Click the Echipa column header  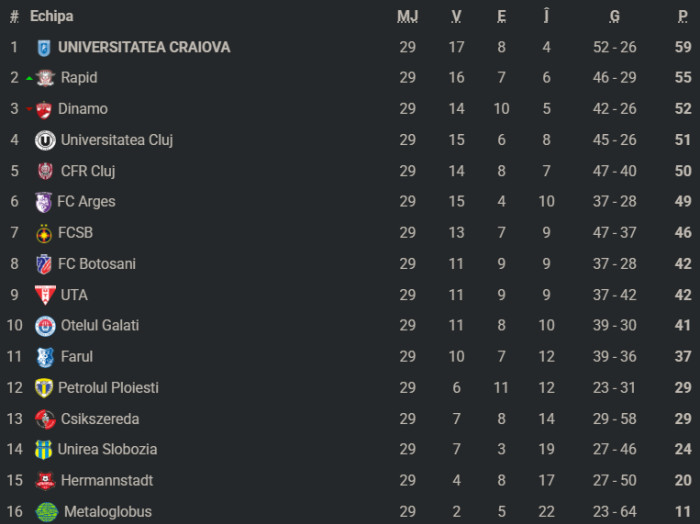click(x=51, y=16)
